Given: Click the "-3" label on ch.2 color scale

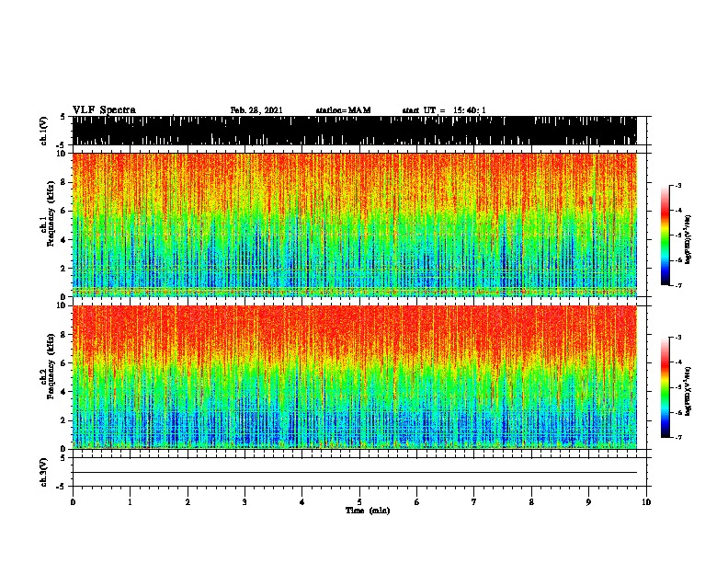Looking at the screenshot, I should pos(678,338).
